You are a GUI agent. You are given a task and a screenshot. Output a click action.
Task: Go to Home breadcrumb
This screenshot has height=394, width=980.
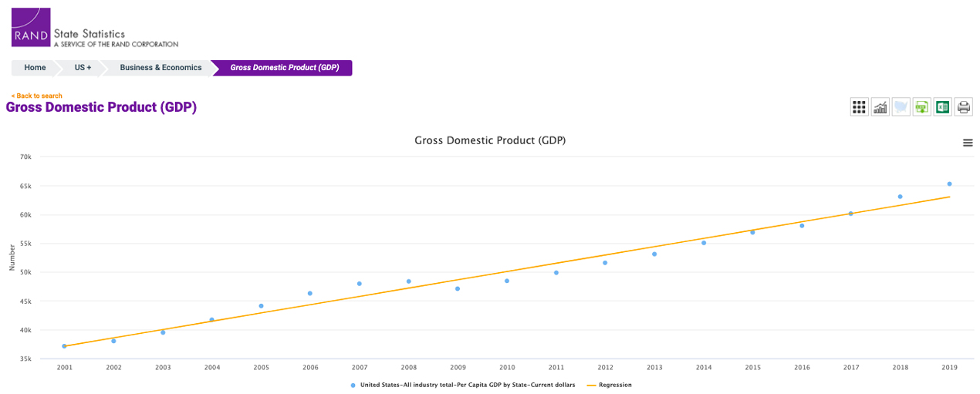pyautogui.click(x=35, y=68)
